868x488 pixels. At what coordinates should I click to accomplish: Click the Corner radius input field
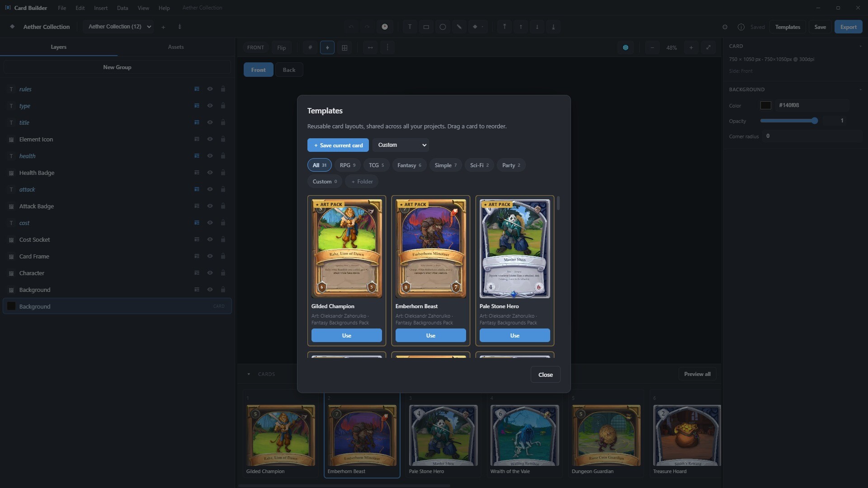pyautogui.click(x=812, y=136)
